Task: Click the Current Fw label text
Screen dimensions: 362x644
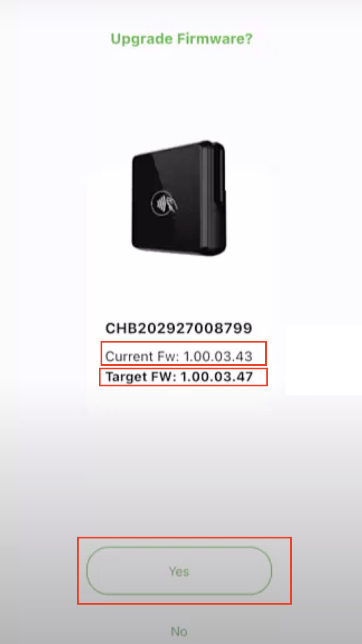Action: (x=143, y=356)
